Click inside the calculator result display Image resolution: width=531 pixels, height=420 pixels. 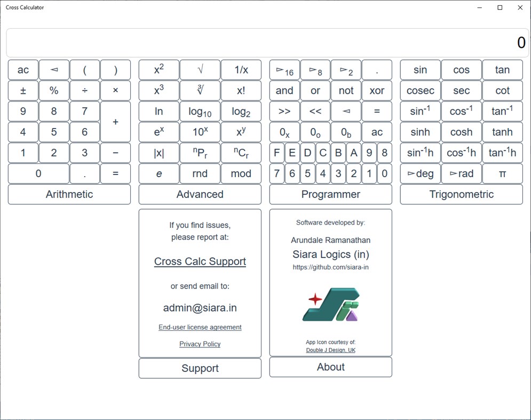coord(265,42)
